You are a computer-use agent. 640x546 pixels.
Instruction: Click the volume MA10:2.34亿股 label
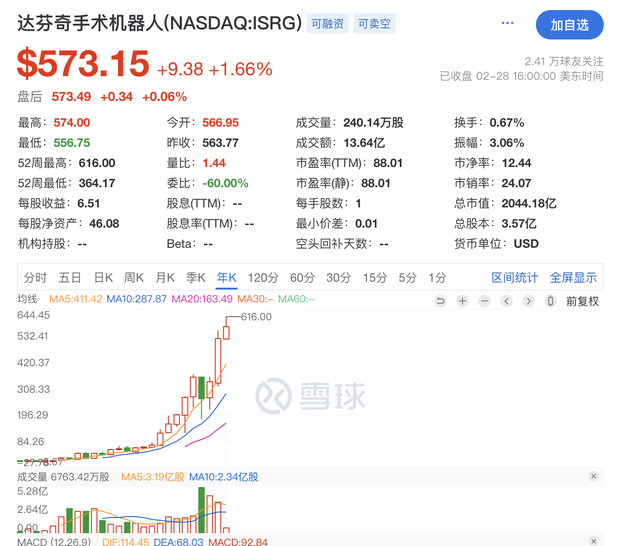pyautogui.click(x=224, y=477)
